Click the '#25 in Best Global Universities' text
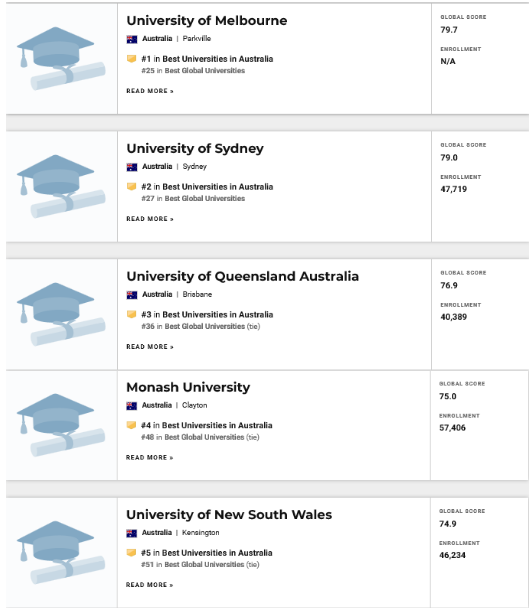The width and height of the screenshot is (530, 608). (193, 71)
